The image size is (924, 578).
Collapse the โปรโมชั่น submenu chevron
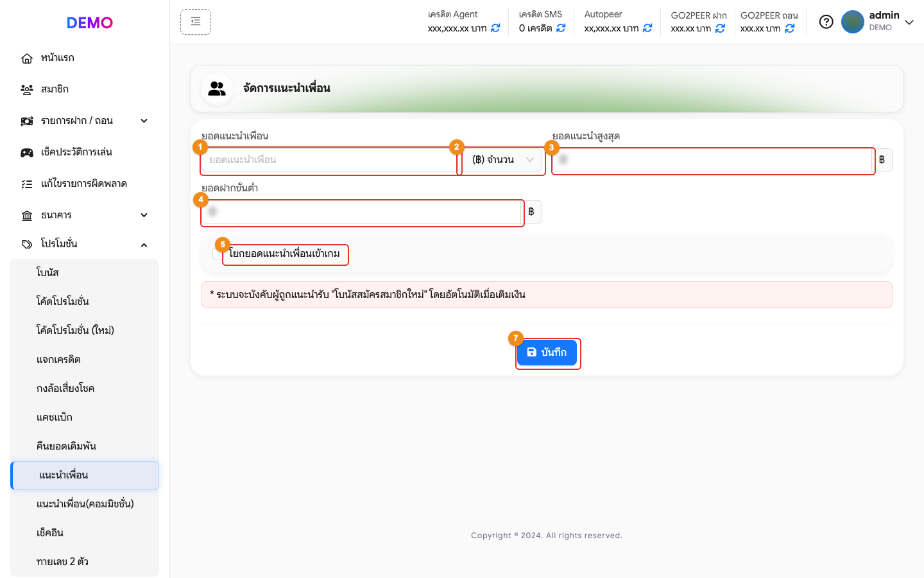click(x=144, y=245)
